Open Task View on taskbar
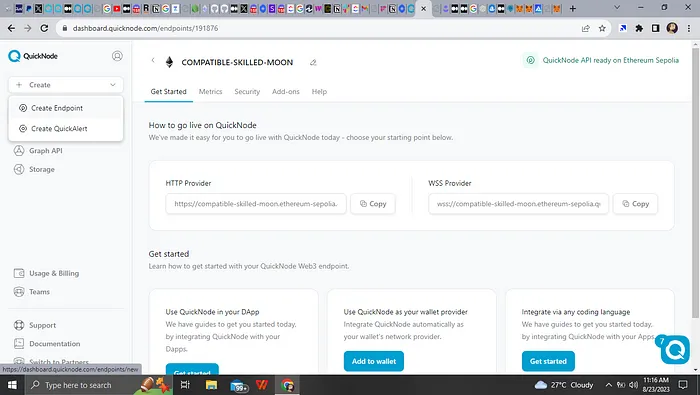The image size is (700, 395). click(185, 385)
